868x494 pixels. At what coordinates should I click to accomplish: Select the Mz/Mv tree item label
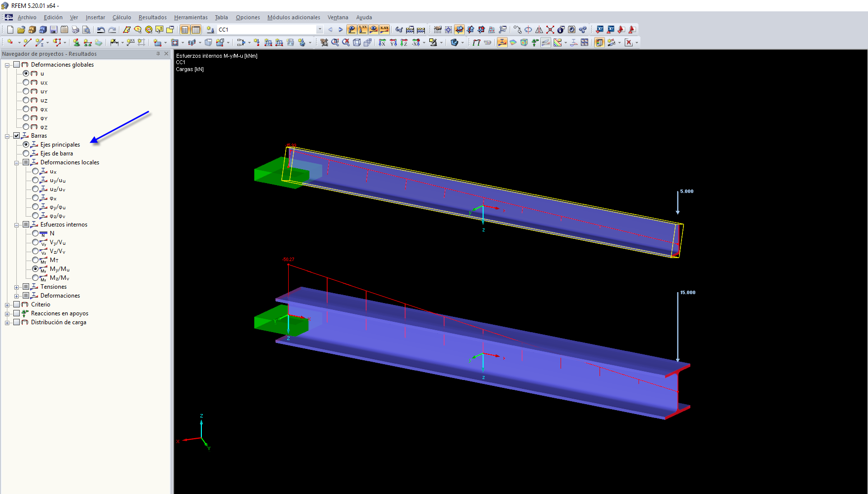coord(59,278)
